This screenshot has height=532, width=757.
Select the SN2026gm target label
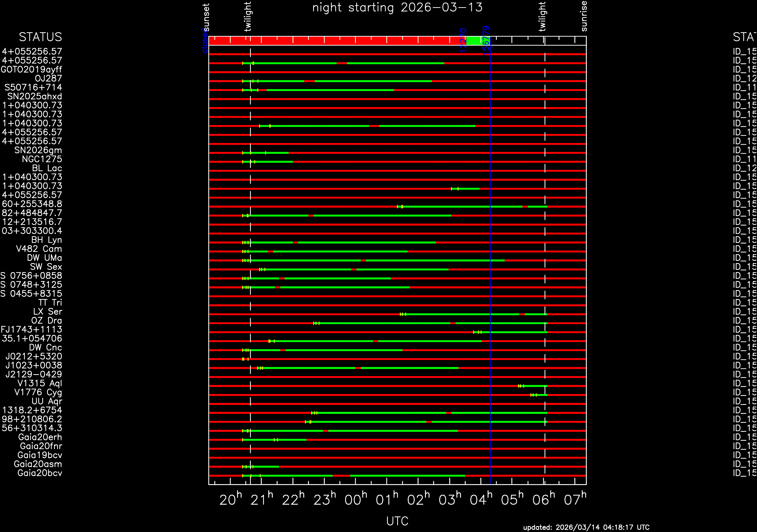[38, 150]
